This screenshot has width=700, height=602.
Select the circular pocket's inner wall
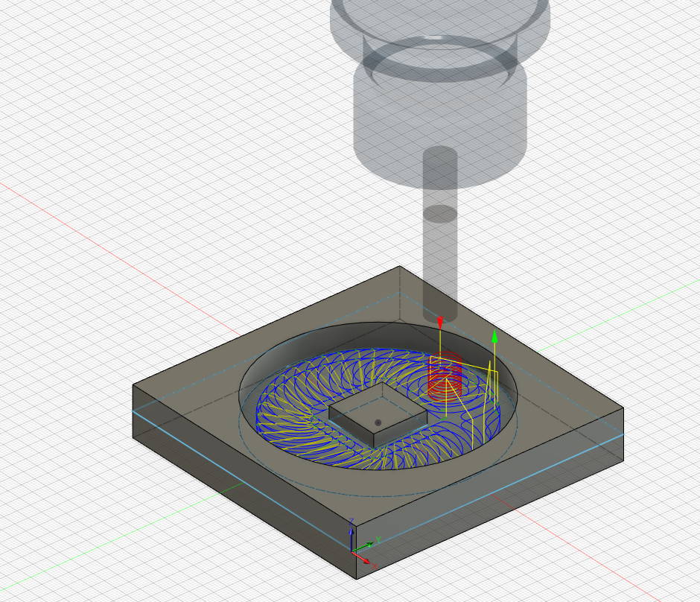pyautogui.click(x=380, y=338)
